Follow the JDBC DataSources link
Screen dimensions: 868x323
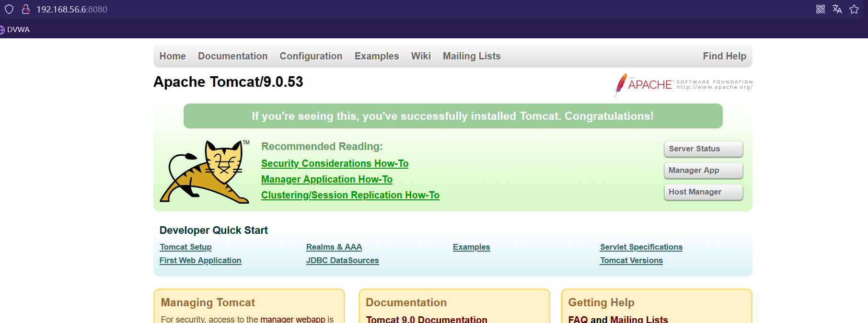coord(342,260)
